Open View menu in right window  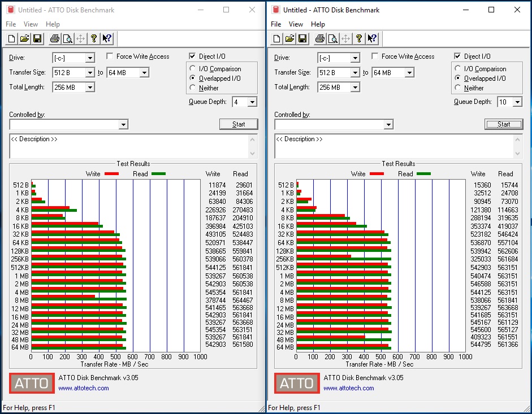click(296, 24)
